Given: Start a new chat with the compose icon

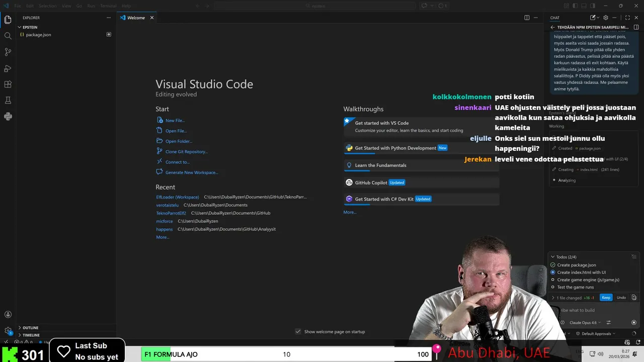Looking at the screenshot, I should 593,18.
